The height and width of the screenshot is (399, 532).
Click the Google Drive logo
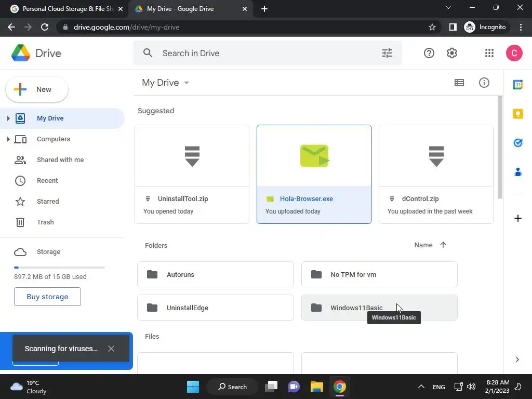coord(21,53)
